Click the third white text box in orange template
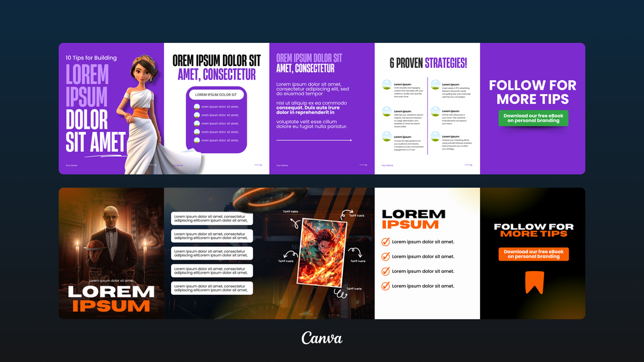The width and height of the screenshot is (644, 362). pos(212,253)
